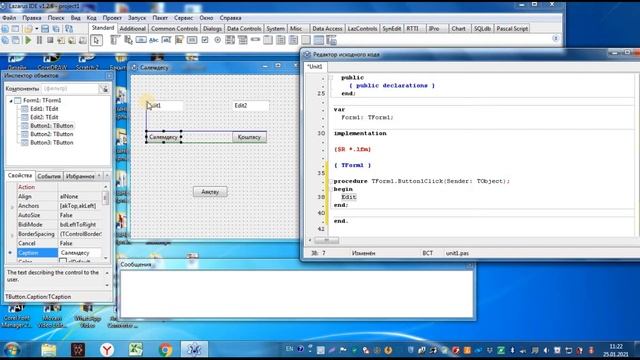Select the TActionList component icon
640x360 pixels.
[331, 40]
